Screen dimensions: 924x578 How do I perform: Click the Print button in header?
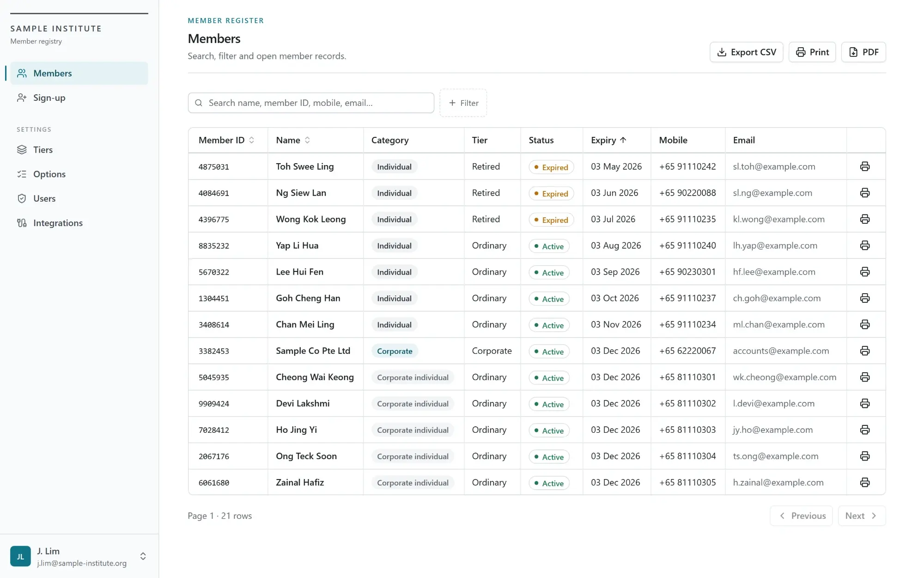click(x=812, y=52)
